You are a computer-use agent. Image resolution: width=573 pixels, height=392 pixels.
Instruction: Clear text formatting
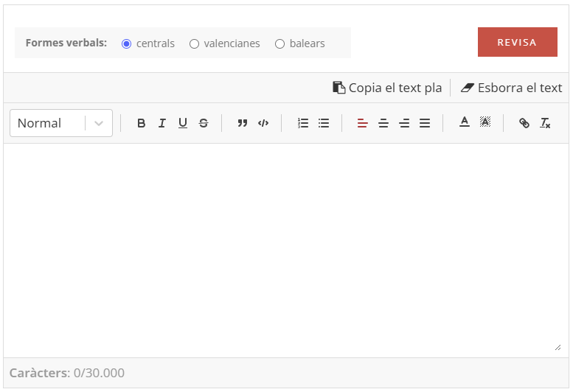point(545,123)
